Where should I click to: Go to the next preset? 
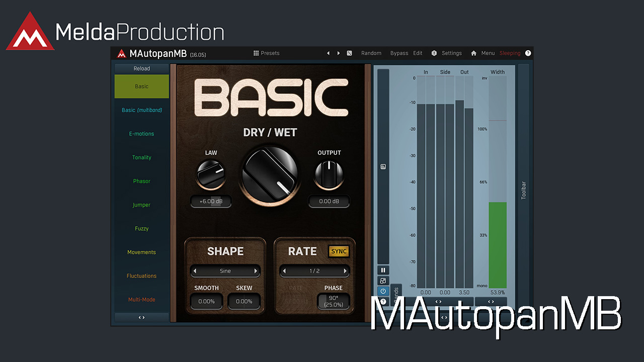click(339, 53)
